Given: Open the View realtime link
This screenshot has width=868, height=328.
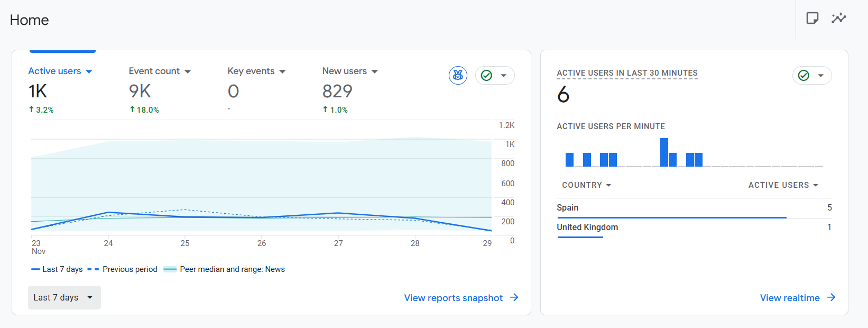Looking at the screenshot, I should (789, 298).
